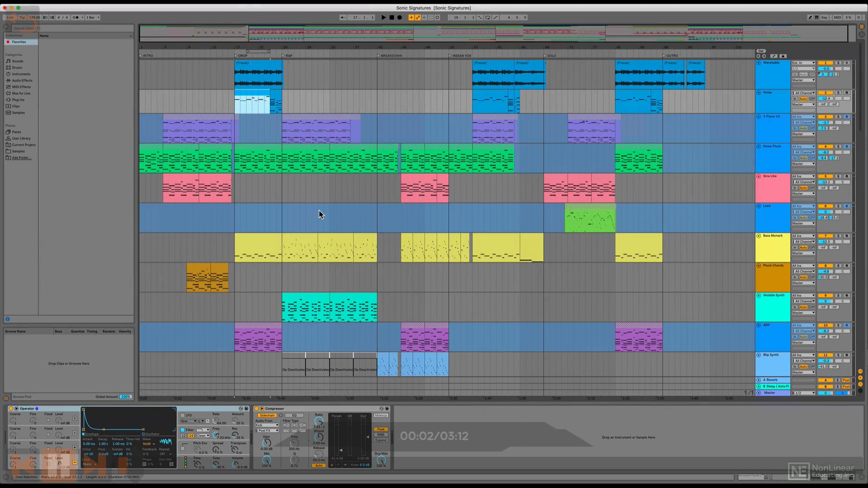Click the Lock Envelopes padlock icon
Image resolution: width=868 pixels, height=488 pixels.
coord(783,56)
